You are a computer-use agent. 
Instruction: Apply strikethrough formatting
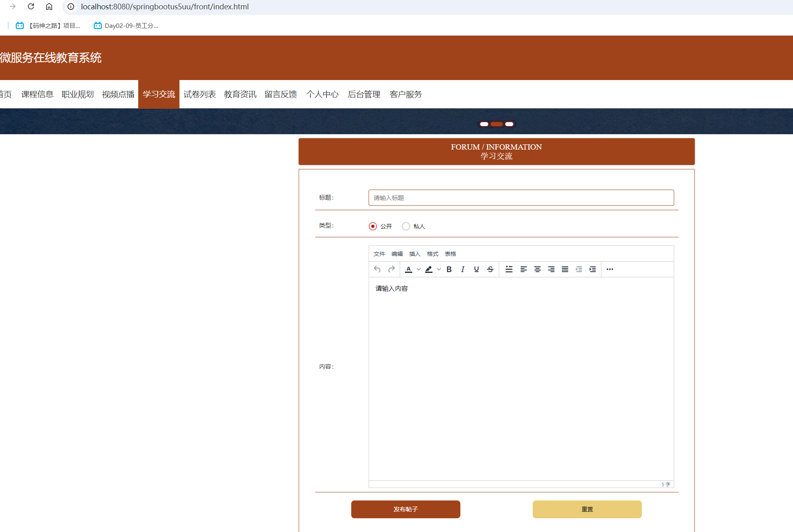(x=490, y=269)
